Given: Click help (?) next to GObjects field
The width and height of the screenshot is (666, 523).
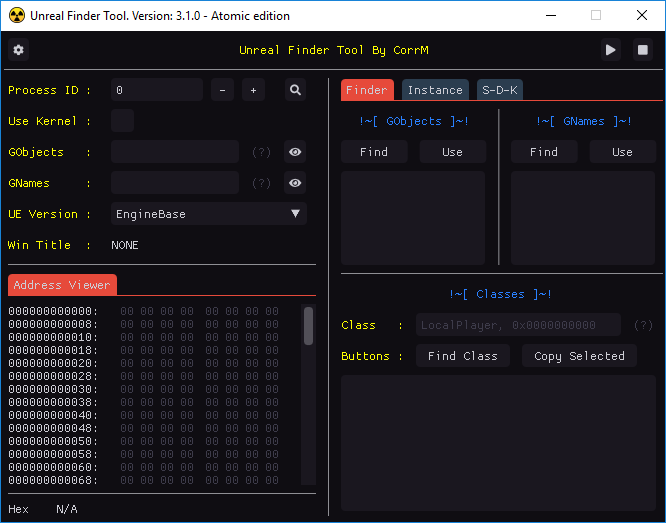Looking at the screenshot, I should [261, 152].
